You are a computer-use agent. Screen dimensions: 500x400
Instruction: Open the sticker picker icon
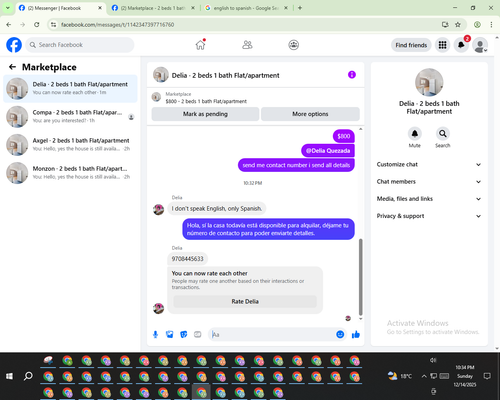[184, 334]
